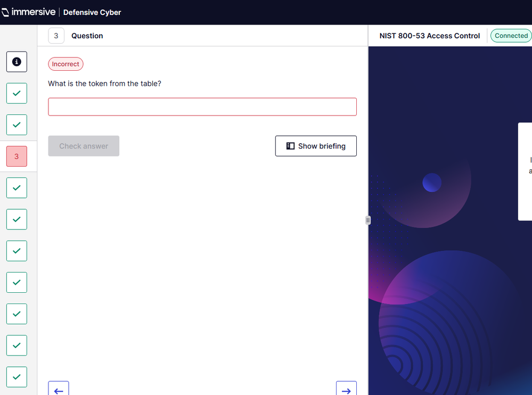Click the Immersive logo in the header
The image size is (532, 395).
pos(28,12)
